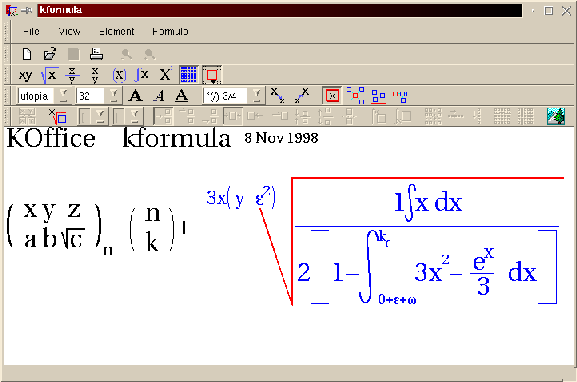Open the Formula menu
The image size is (577, 382).
(x=170, y=32)
